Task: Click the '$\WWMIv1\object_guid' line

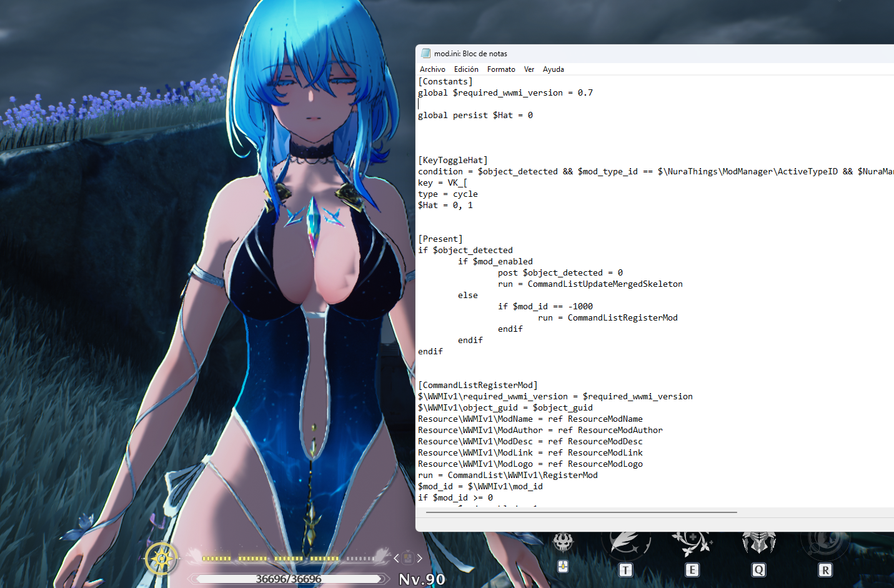Action: tap(505, 408)
